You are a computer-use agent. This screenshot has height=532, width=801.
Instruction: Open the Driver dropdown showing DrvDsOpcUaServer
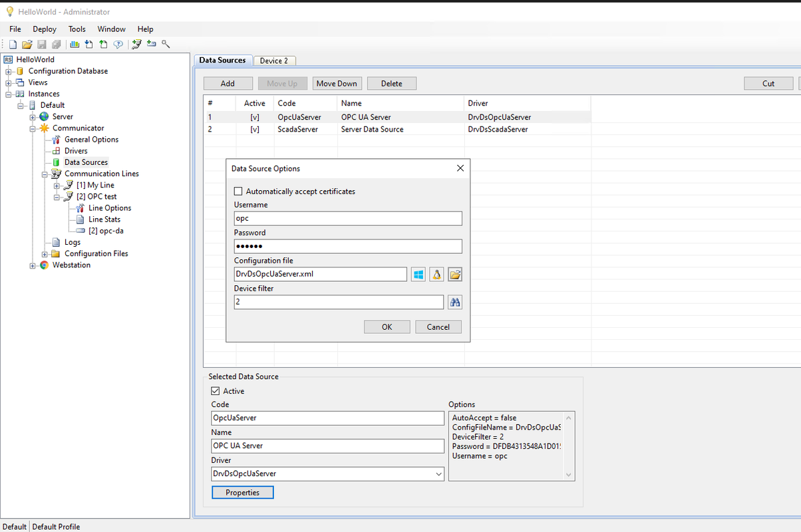[x=438, y=474]
